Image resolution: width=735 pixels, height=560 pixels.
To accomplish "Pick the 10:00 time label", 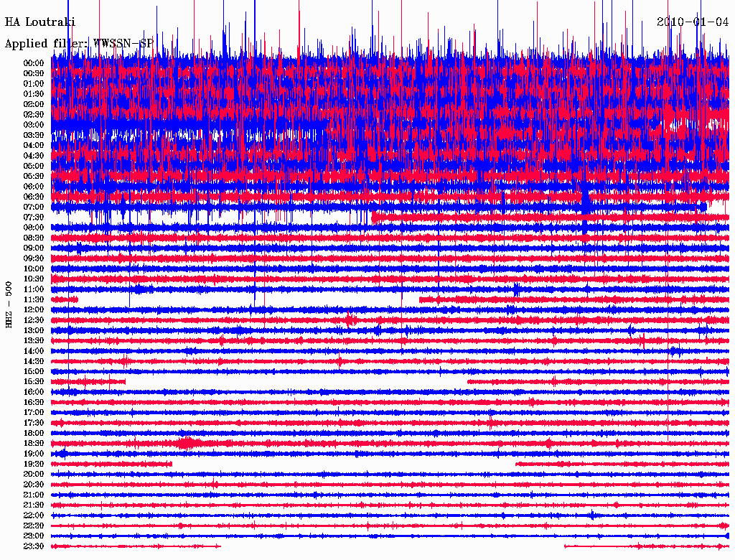I will click(34, 269).
